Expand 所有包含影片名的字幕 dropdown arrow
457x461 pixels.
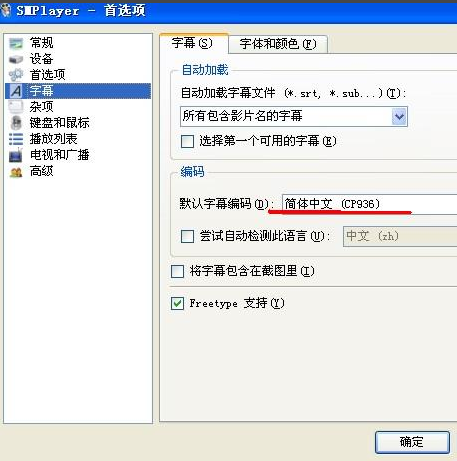click(399, 117)
